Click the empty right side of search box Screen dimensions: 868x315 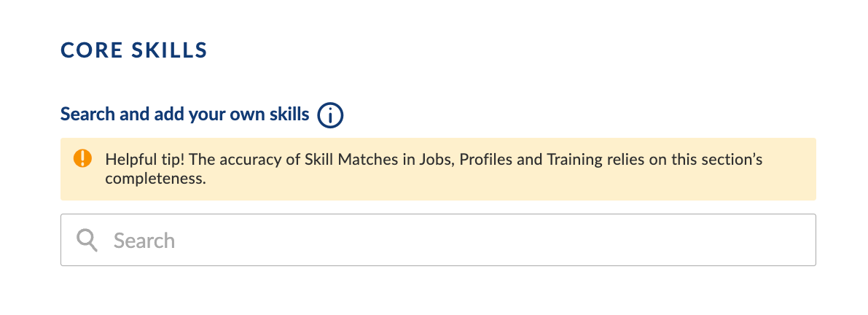664,240
